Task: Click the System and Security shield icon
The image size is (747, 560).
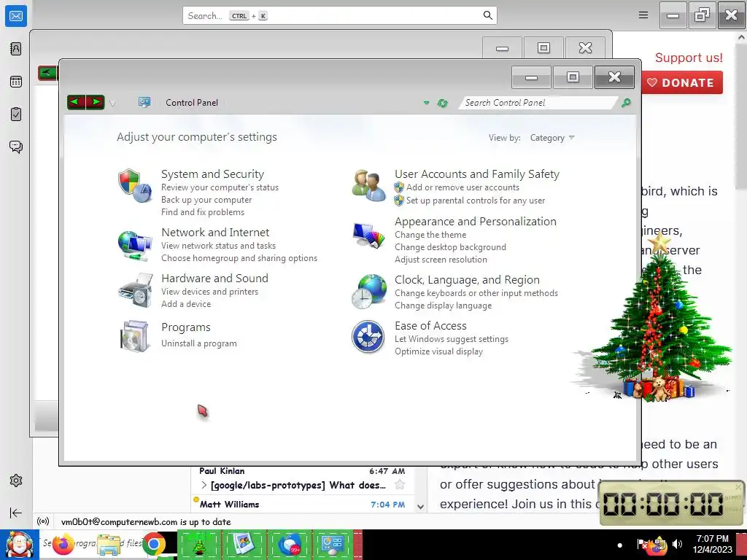Action: (134, 186)
